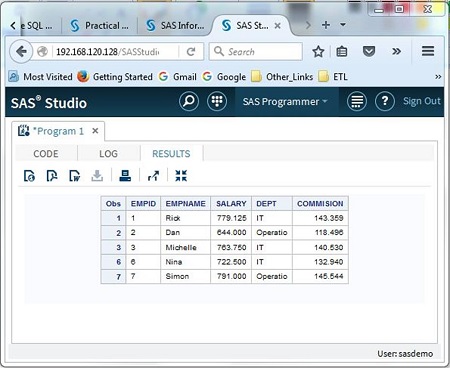This screenshot has height=368, width=450.
Task: Open the Other_Links bookmark folder
Action: point(282,77)
